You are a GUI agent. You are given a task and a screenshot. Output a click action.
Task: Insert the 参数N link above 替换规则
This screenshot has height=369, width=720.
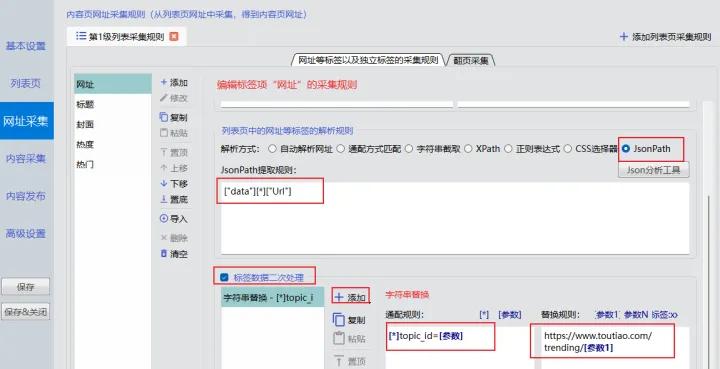pyautogui.click(x=636, y=315)
